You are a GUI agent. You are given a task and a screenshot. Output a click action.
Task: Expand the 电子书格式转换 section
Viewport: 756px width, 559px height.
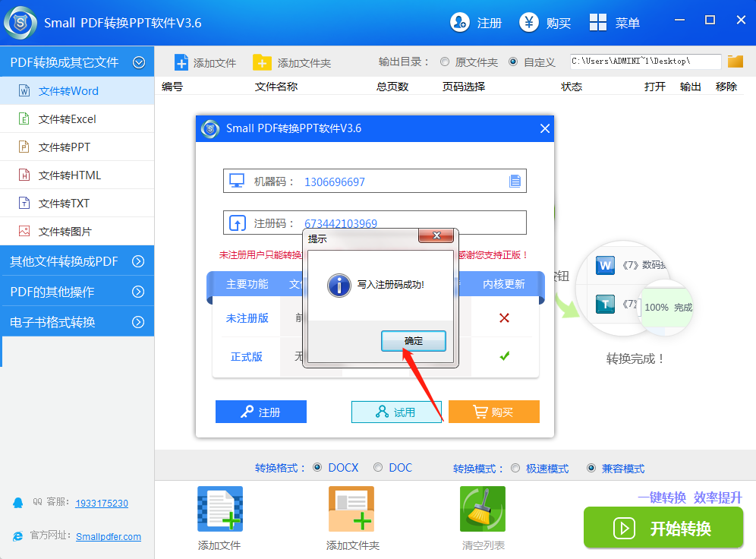tap(76, 321)
